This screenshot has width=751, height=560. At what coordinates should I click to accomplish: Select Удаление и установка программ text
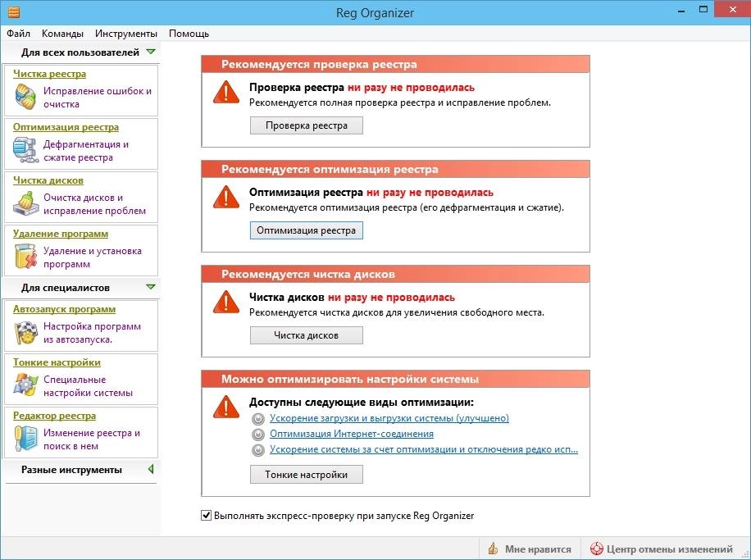coord(93,257)
